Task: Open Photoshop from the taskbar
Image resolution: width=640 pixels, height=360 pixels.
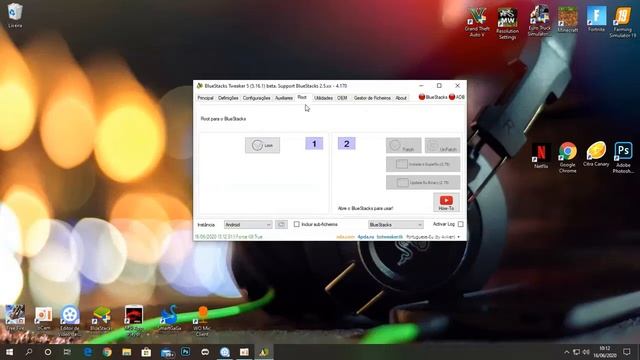Action: pyautogui.click(x=185, y=352)
